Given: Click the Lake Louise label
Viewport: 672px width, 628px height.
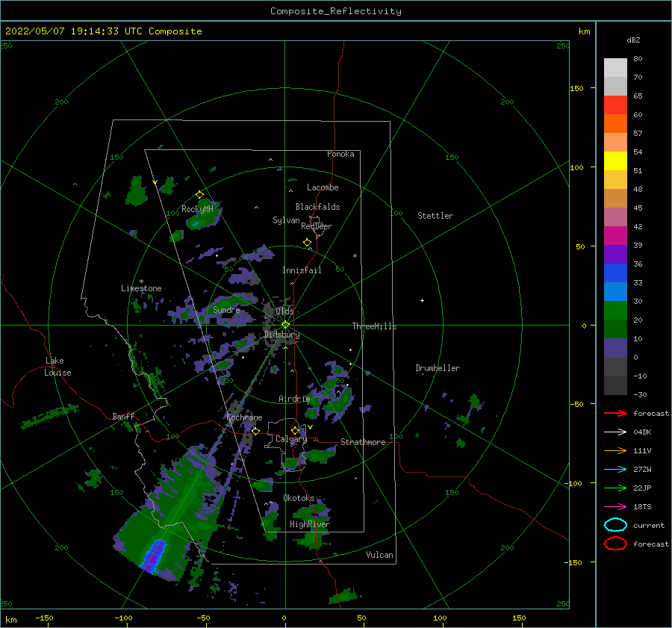Looking at the screenshot, I should [57, 367].
